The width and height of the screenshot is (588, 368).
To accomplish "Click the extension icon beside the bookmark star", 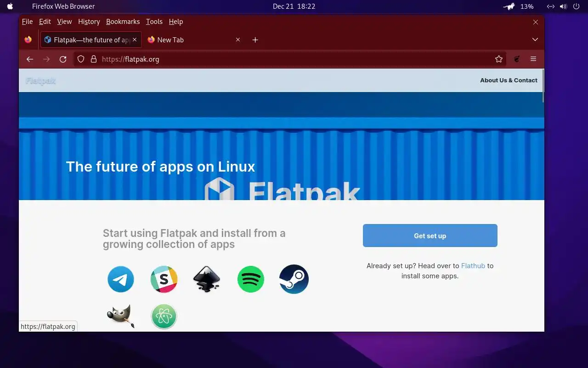I will click(x=517, y=59).
